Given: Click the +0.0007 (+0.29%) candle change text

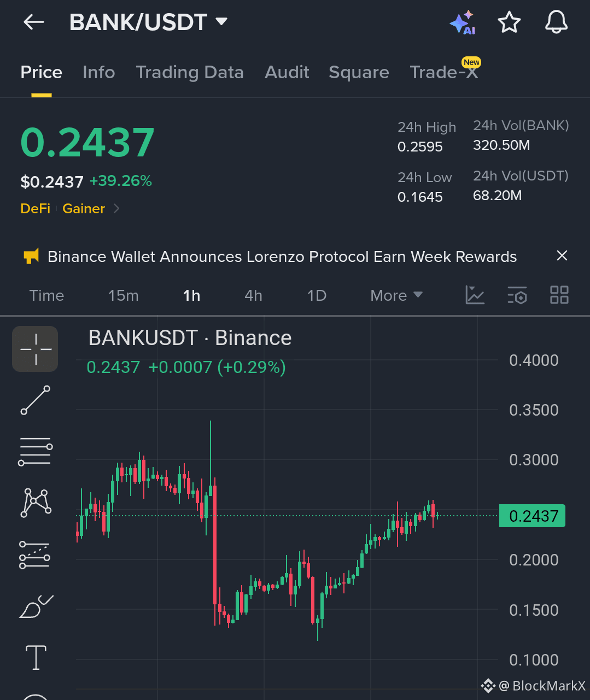Looking at the screenshot, I should point(217,367).
